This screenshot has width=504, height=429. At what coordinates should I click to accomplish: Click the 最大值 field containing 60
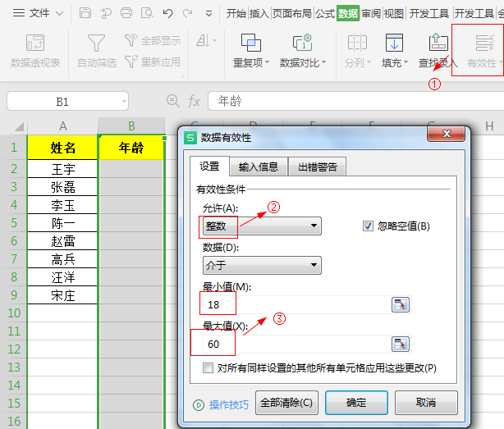(x=296, y=344)
